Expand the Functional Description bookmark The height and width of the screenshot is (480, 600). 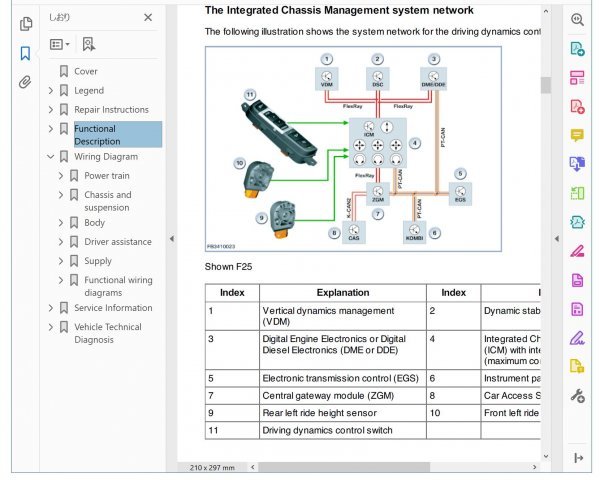51,129
